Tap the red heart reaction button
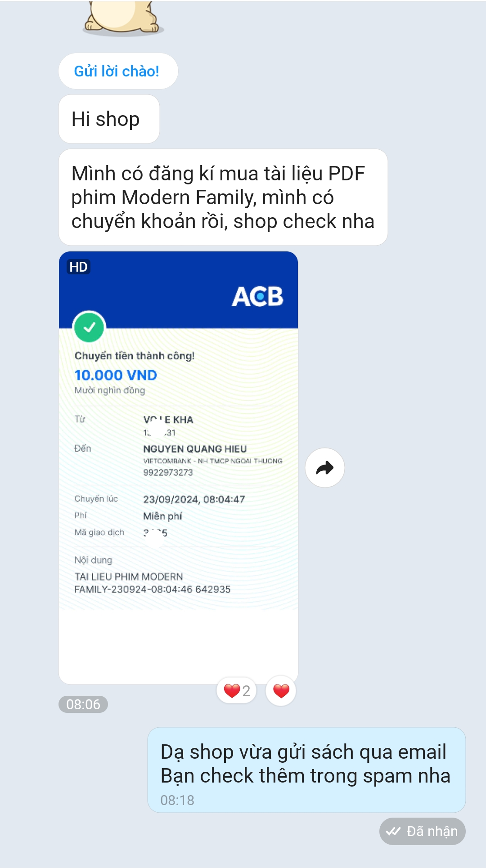This screenshot has width=486, height=868. click(281, 691)
